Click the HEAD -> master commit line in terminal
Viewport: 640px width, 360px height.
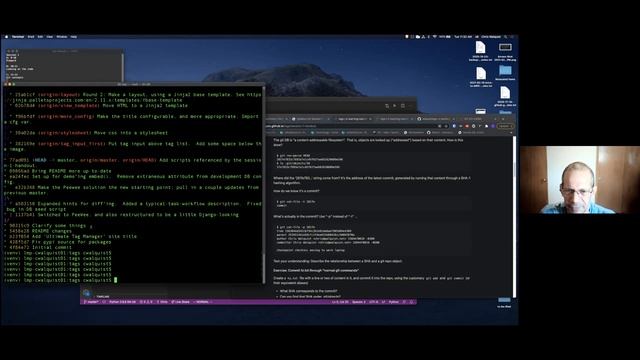point(133,163)
